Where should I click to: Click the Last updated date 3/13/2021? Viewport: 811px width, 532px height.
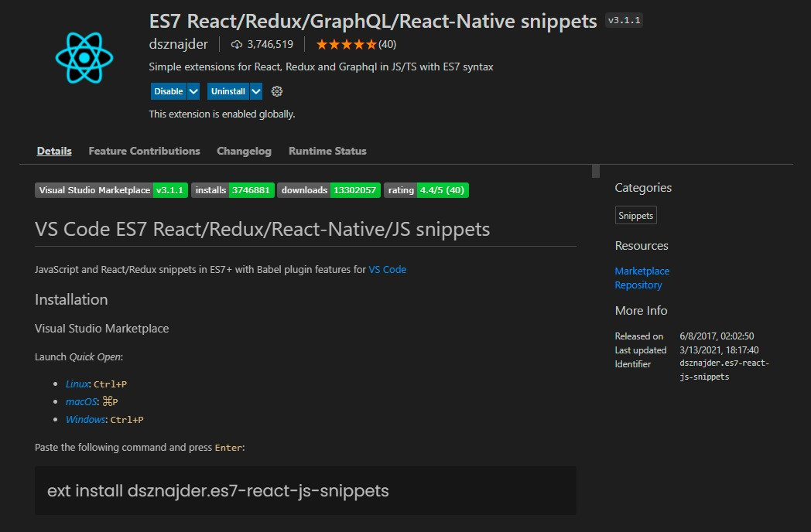click(719, 350)
